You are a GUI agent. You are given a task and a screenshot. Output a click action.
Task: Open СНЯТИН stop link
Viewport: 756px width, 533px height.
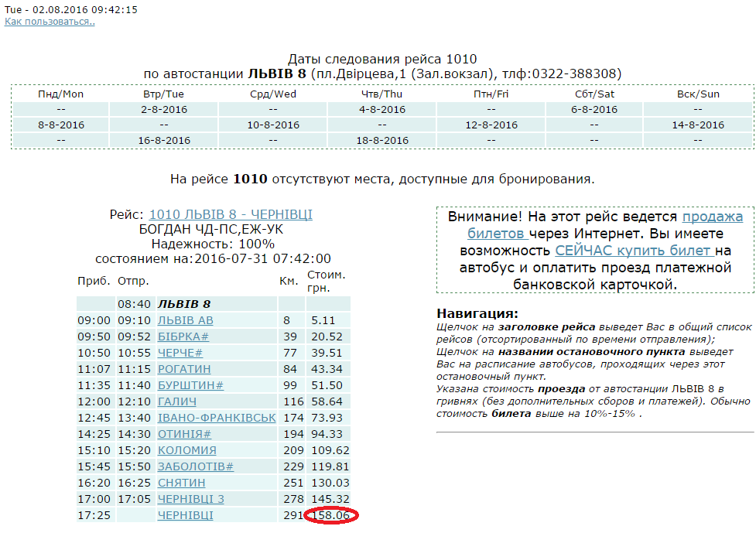point(181,483)
